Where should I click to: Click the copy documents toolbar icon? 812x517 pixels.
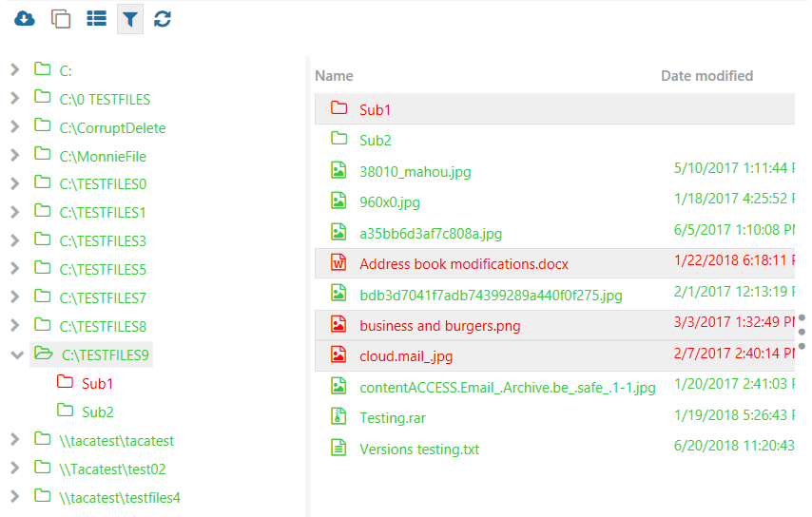pyautogui.click(x=61, y=19)
